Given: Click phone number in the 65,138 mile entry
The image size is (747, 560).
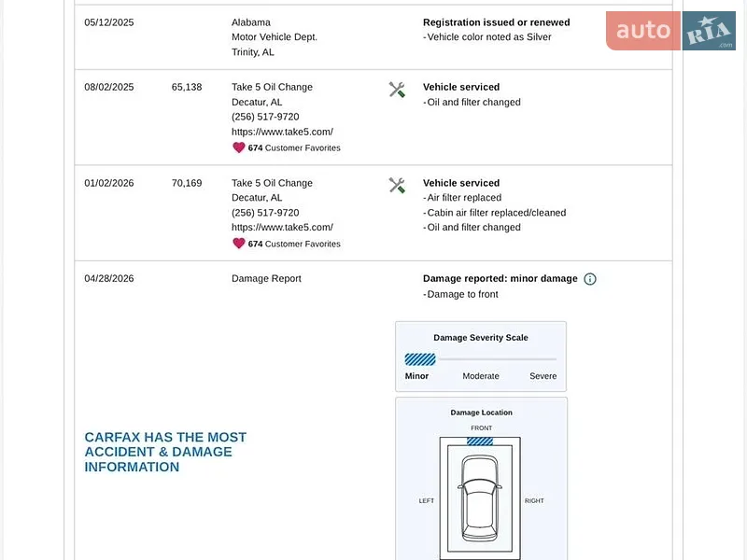Looking at the screenshot, I should (265, 117).
